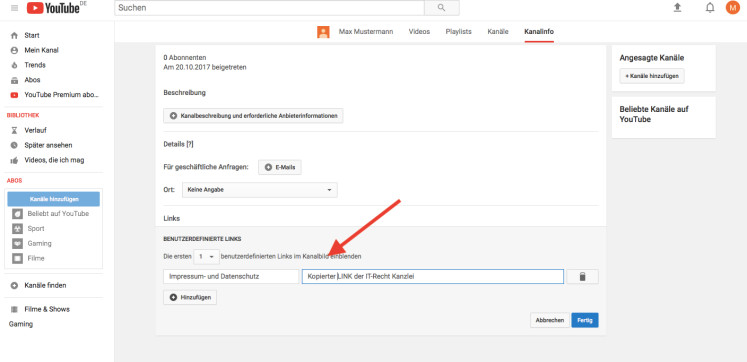Click the blue Kanäle hinzufügen button
The height and width of the screenshot is (362, 747).
(54, 199)
